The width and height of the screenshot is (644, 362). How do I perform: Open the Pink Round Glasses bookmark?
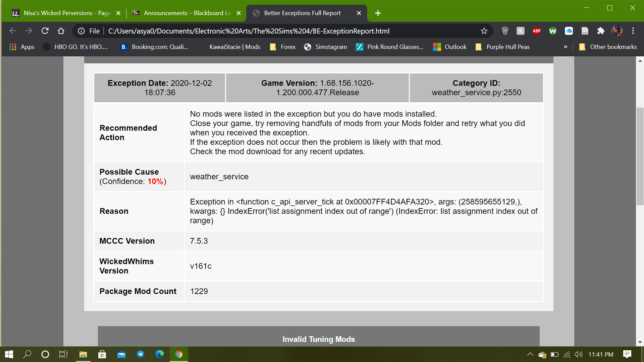(390, 47)
